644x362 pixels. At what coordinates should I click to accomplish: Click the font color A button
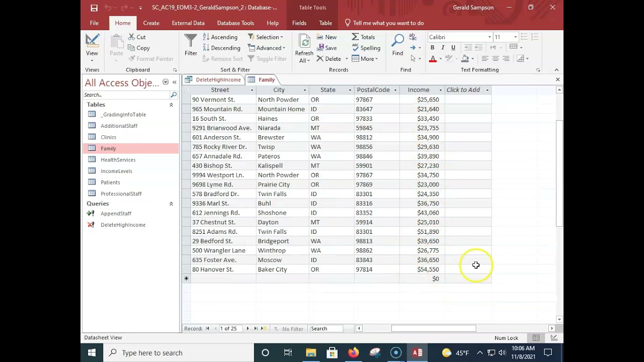coord(433,59)
